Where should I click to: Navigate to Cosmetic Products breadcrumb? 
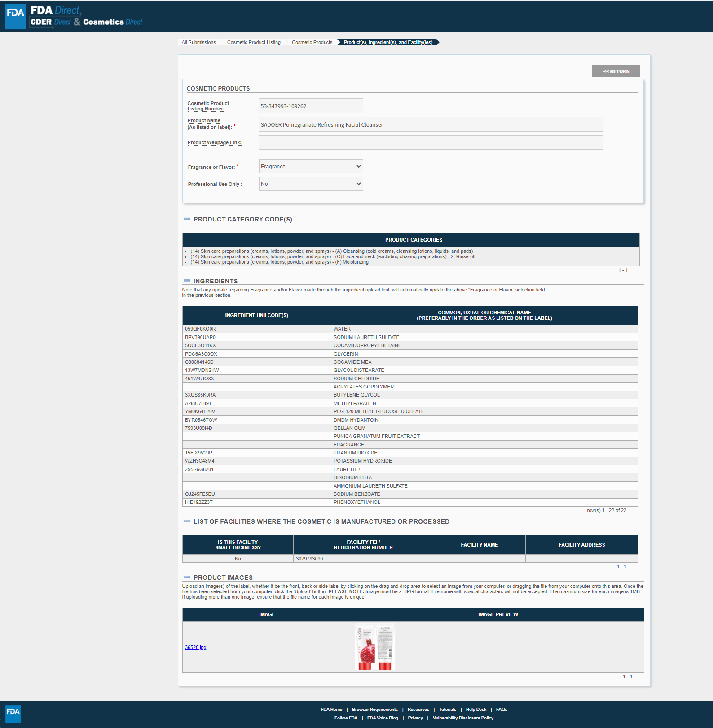312,42
